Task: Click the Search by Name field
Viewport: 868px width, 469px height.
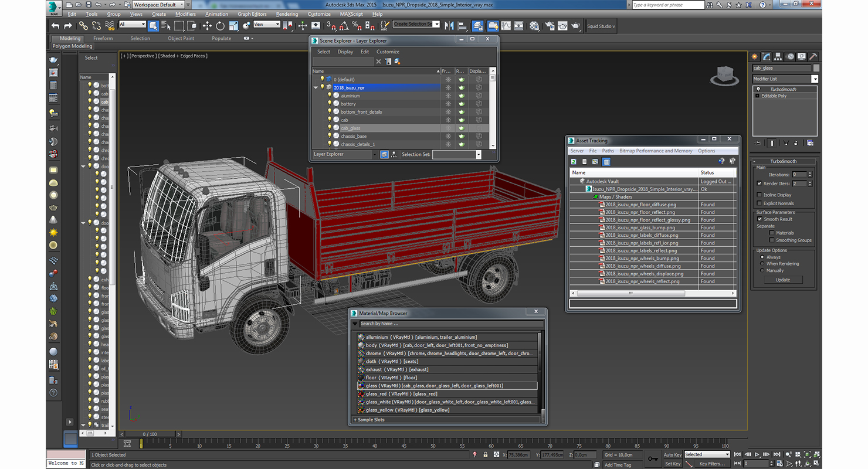Action: (451, 324)
